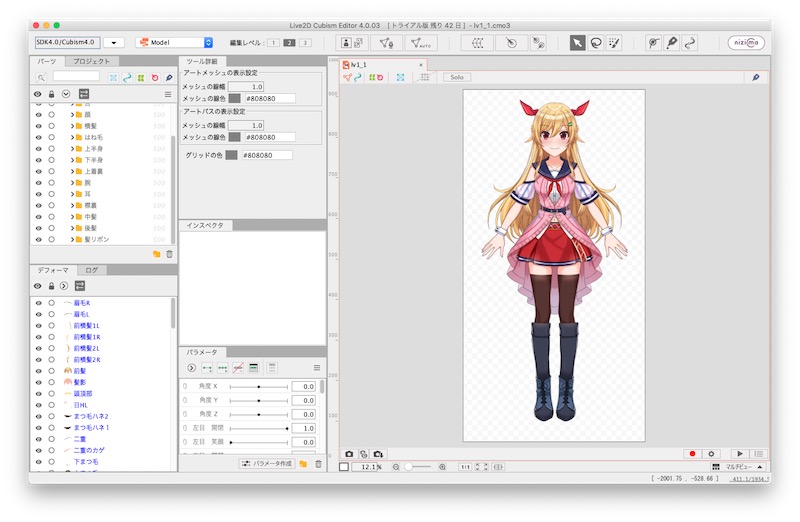The height and width of the screenshot is (522, 800).
Task: Open the Model workspace dropdown
Action: tap(174, 42)
